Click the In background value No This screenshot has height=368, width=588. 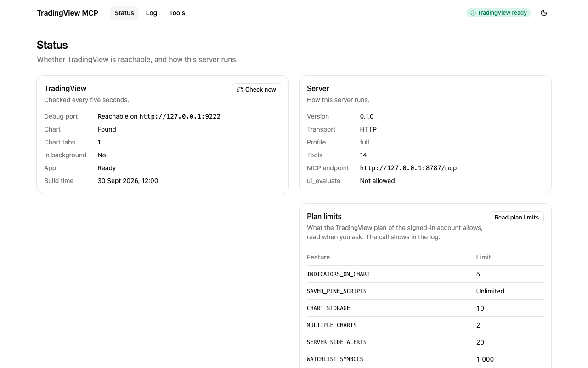[102, 155]
